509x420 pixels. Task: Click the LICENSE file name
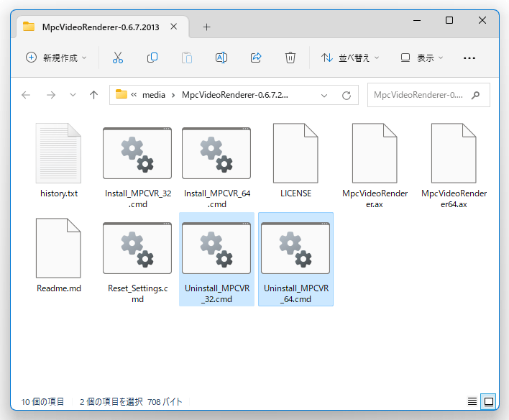point(295,193)
